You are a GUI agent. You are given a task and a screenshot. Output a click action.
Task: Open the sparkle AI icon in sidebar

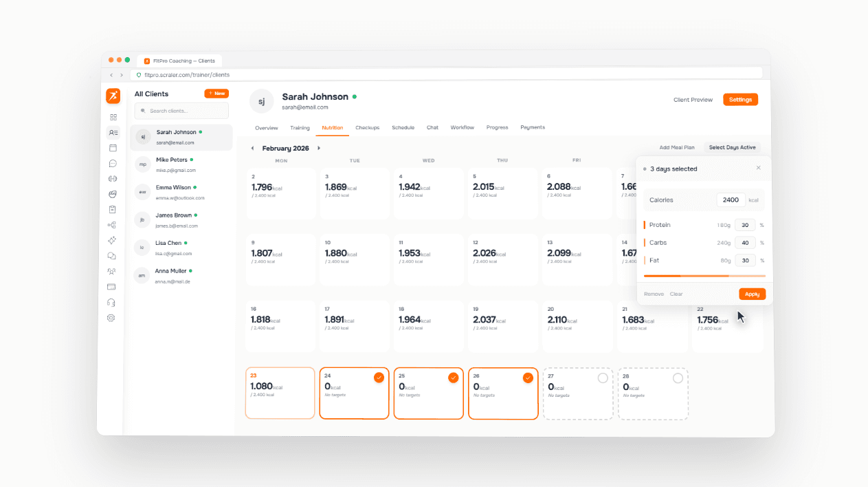click(x=112, y=240)
